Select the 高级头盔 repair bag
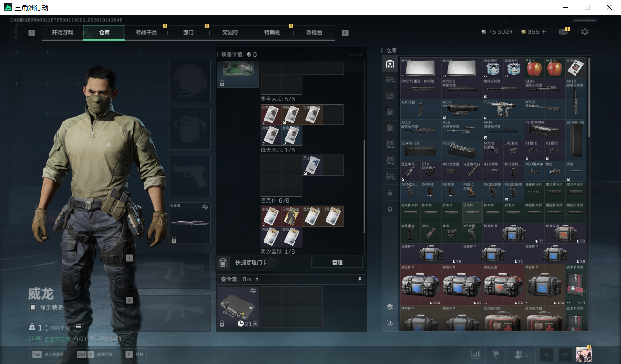 click(x=503, y=285)
